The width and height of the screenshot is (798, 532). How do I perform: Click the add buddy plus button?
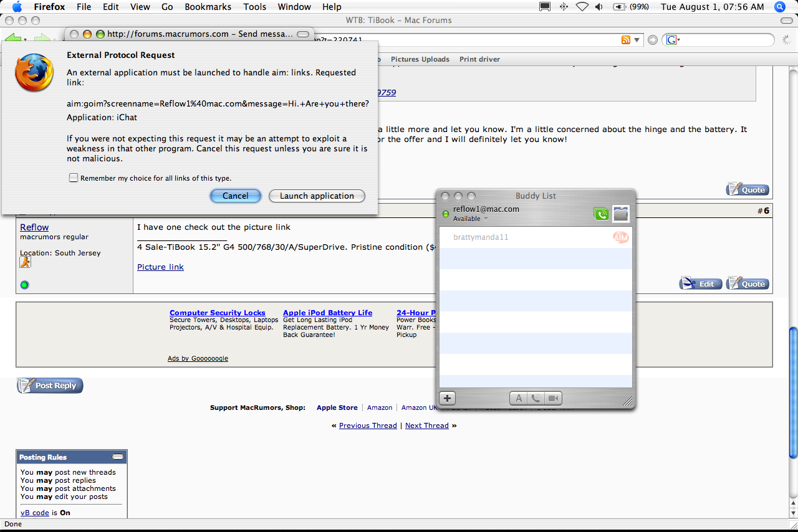[x=448, y=398]
